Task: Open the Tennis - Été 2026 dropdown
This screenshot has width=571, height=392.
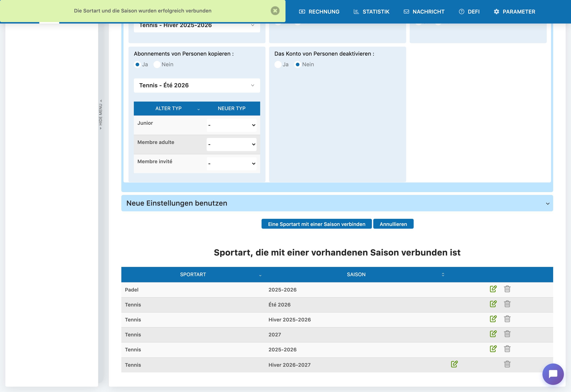Action: click(197, 86)
